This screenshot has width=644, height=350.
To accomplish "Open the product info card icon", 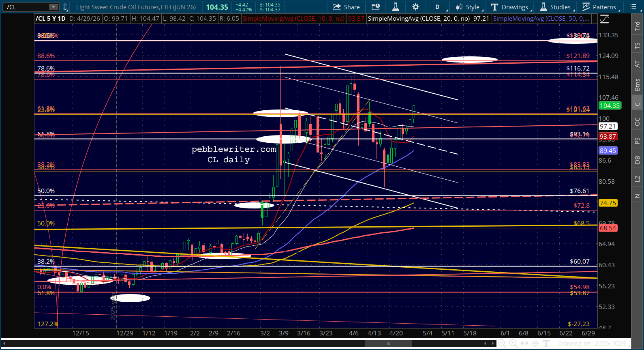I will click(376, 7).
